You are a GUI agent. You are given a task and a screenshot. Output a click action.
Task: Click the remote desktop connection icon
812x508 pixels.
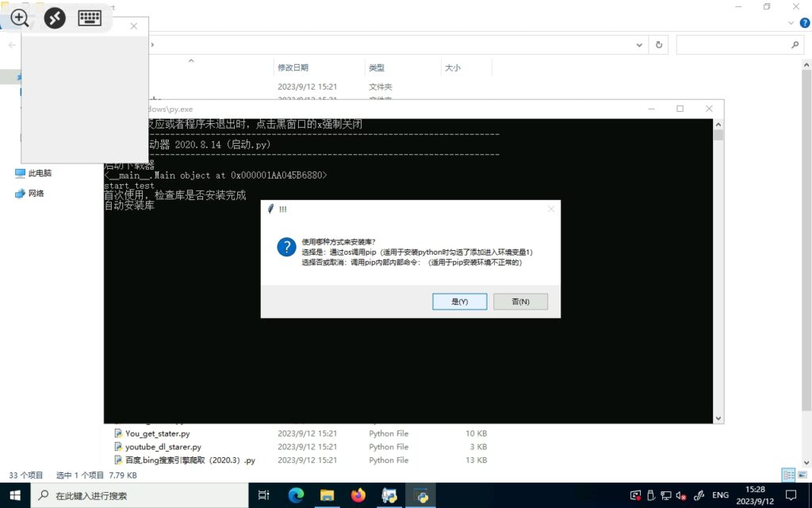[55, 17]
